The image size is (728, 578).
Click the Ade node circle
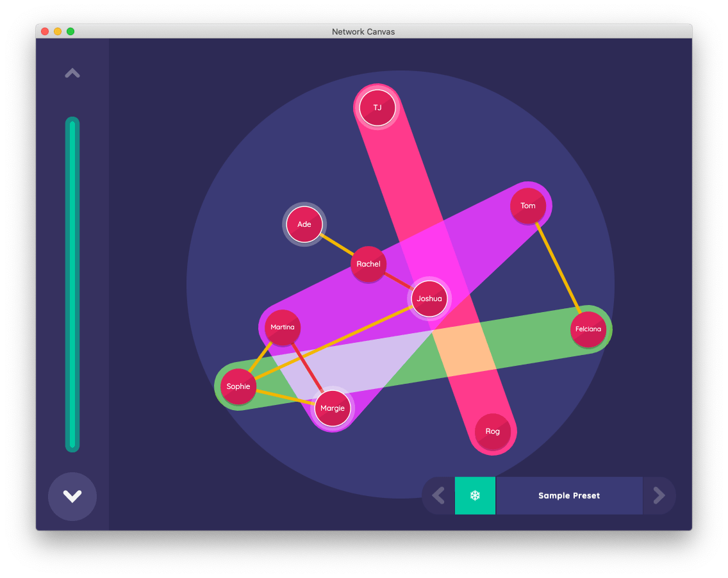pyautogui.click(x=304, y=224)
